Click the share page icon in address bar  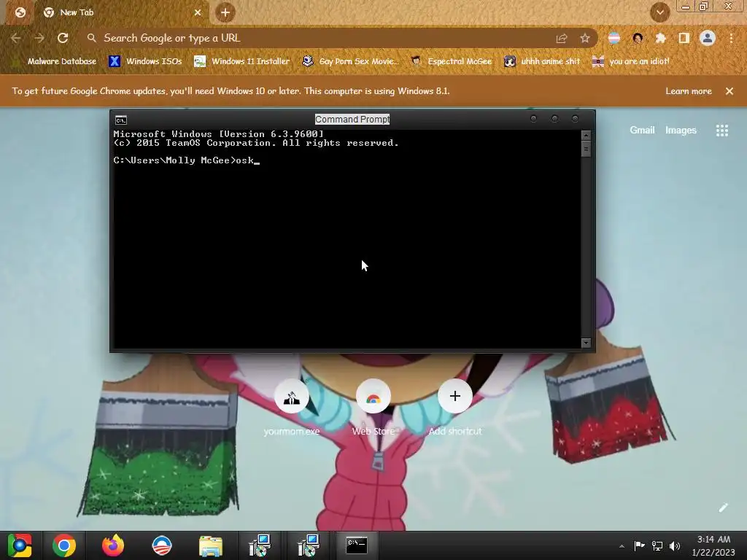pyautogui.click(x=562, y=39)
